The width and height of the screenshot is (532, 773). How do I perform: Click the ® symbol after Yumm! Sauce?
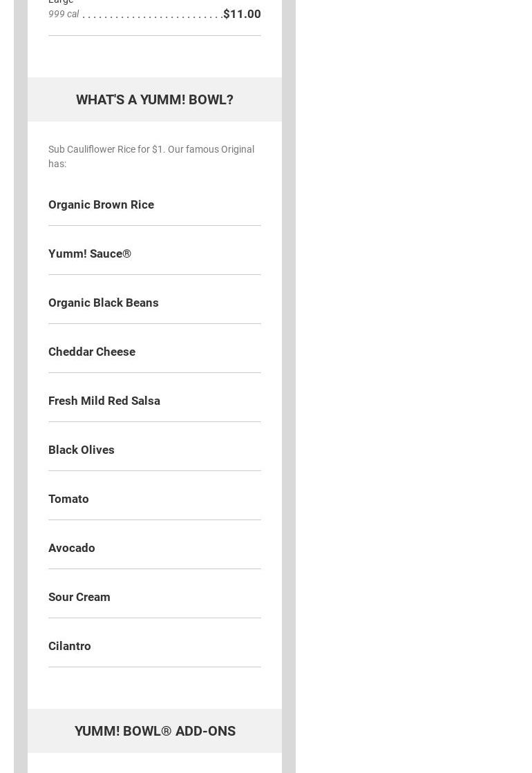(x=126, y=254)
